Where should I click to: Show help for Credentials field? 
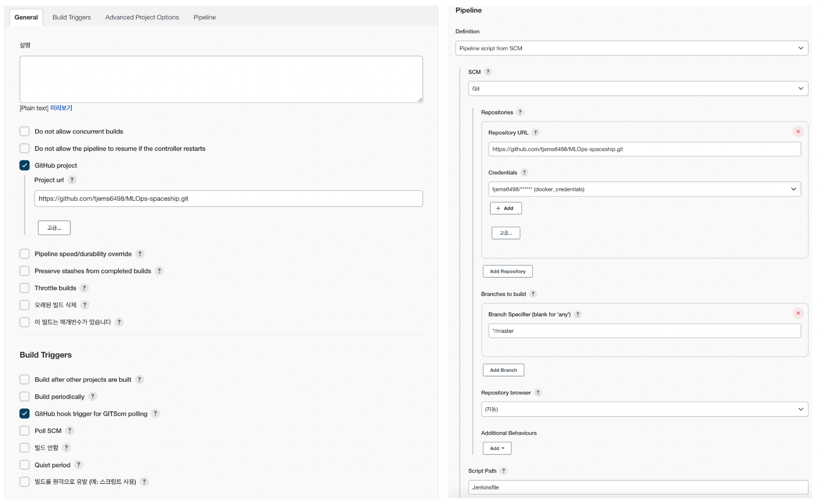click(x=524, y=172)
